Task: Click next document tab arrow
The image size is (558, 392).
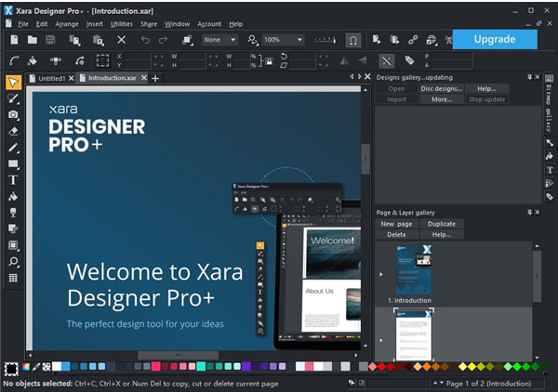Action: [x=359, y=77]
